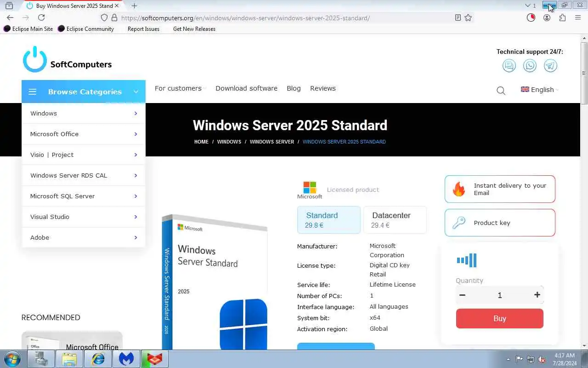Image resolution: width=588 pixels, height=368 pixels.
Task: Click the quantity input field
Action: click(500, 295)
